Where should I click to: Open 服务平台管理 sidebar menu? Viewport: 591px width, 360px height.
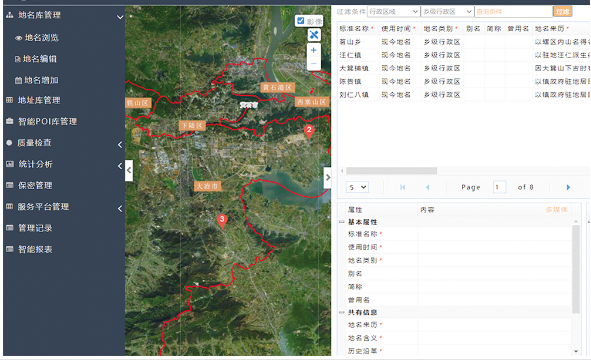click(x=43, y=207)
